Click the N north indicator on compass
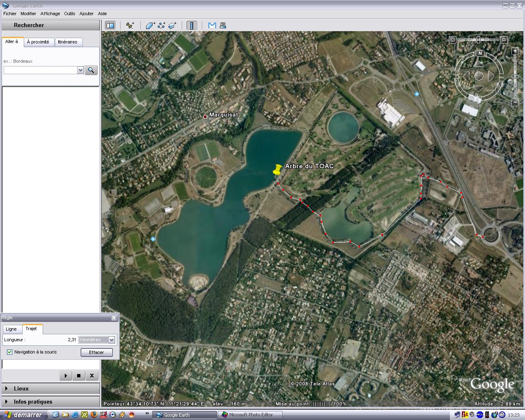Image resolution: width=525 pixels, height=420 pixels. 480,53
